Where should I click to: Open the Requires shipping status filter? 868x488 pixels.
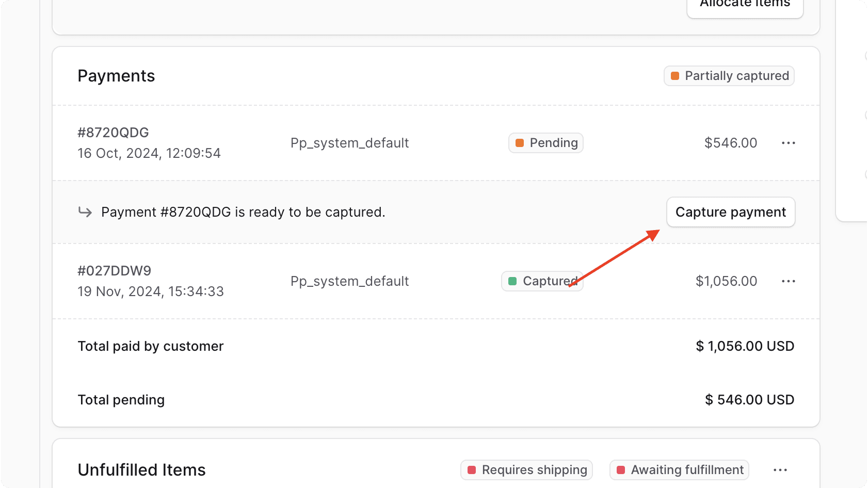point(526,470)
